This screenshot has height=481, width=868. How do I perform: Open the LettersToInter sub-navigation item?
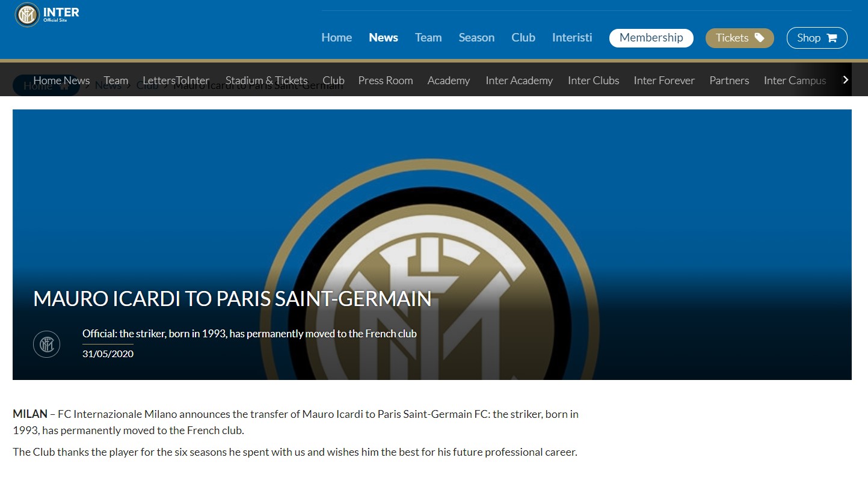176,81
